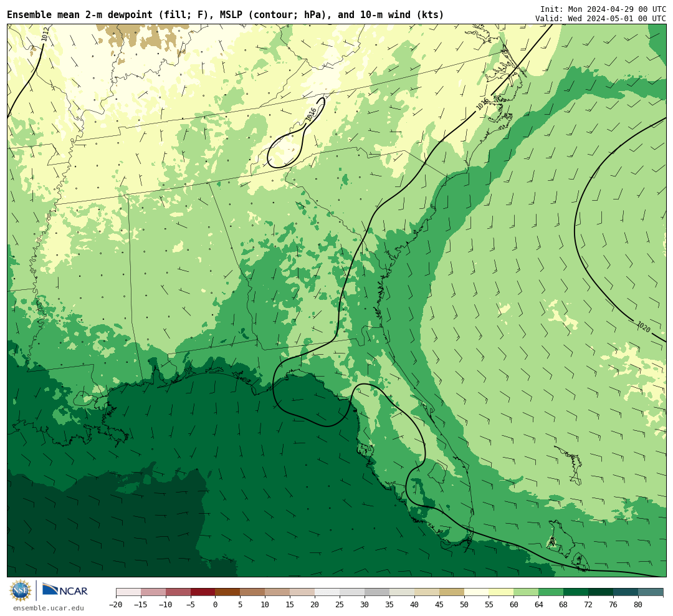
Task: Pick the teal swatch above 80
Action: click(x=651, y=592)
